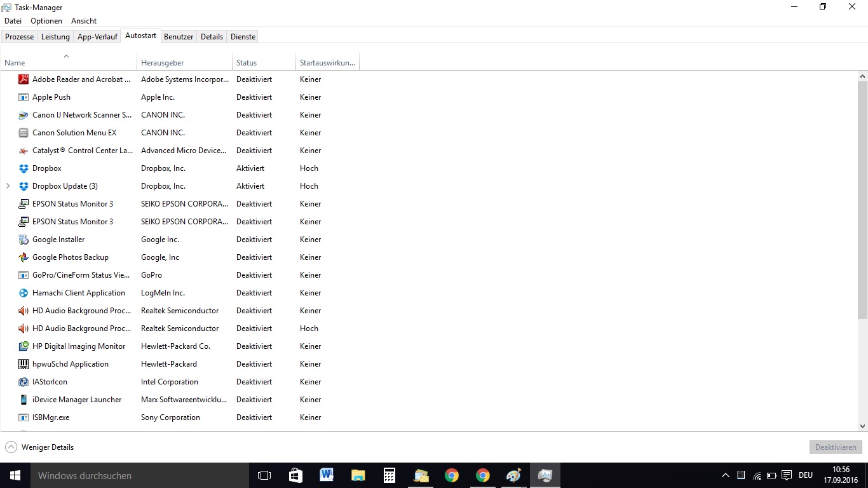Sort the list by Name column

[69, 62]
